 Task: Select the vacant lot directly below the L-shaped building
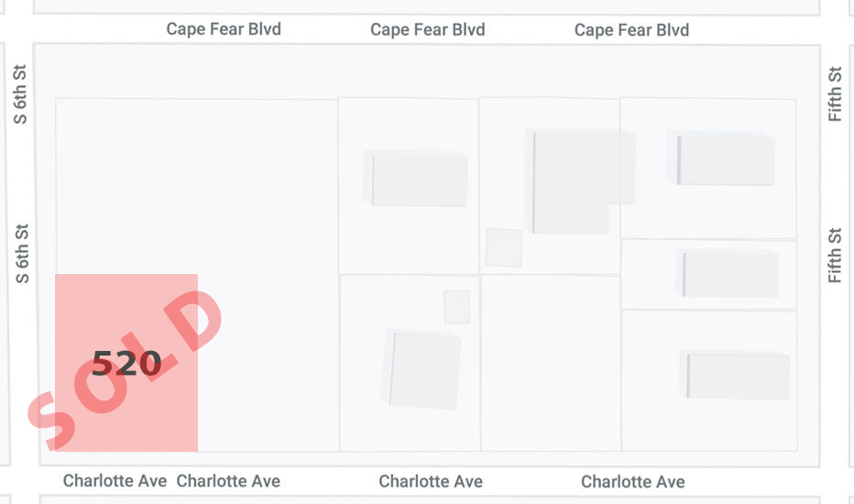(x=551, y=363)
